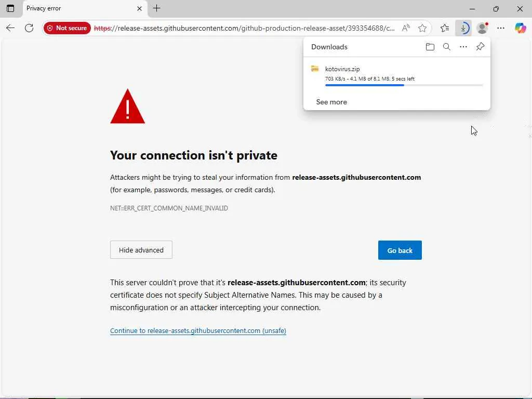Open the Favorites hub icon
This screenshot has width=532, height=399.
[x=445, y=28]
